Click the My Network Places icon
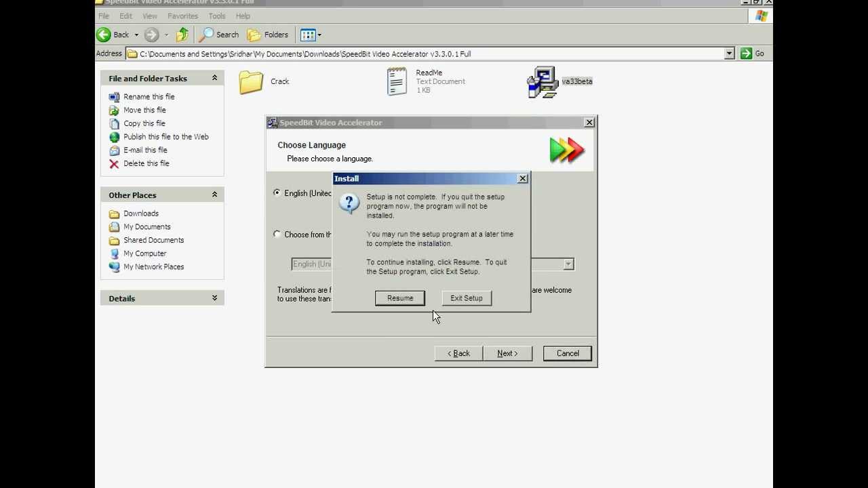This screenshot has height=488, width=868. pos(114,267)
